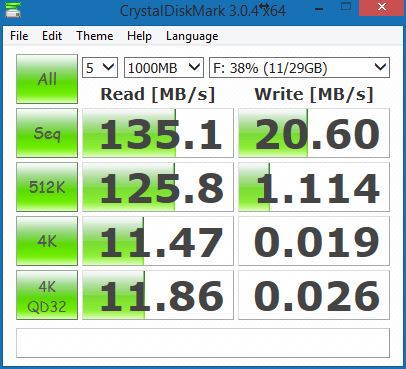
Task: Close the CrystalDiskMark window
Action: tap(382, 7)
